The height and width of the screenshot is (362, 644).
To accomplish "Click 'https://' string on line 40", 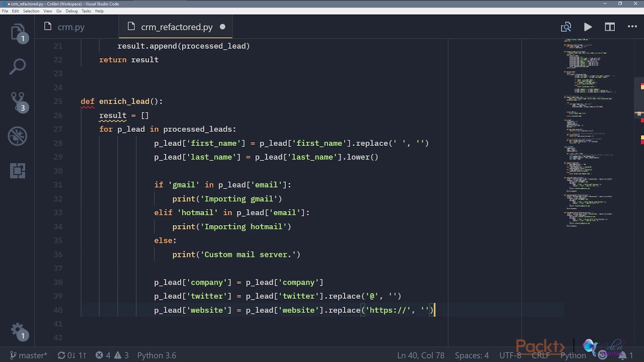I will tap(388, 310).
